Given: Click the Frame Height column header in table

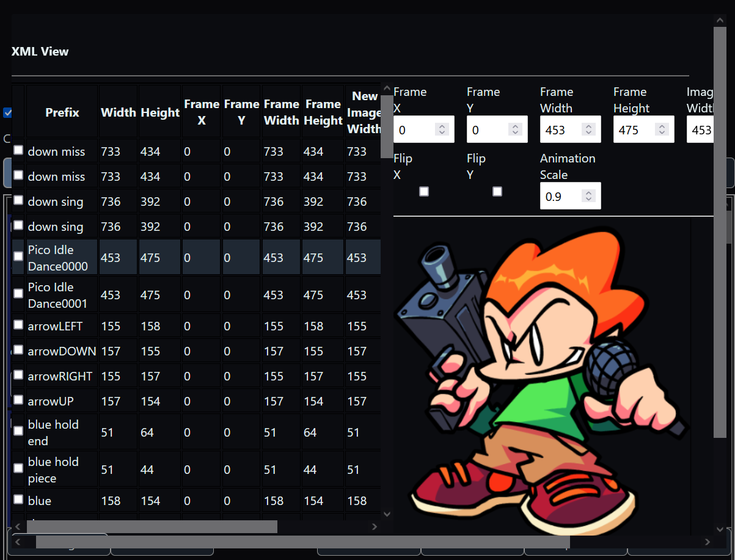Looking at the screenshot, I should point(323,112).
